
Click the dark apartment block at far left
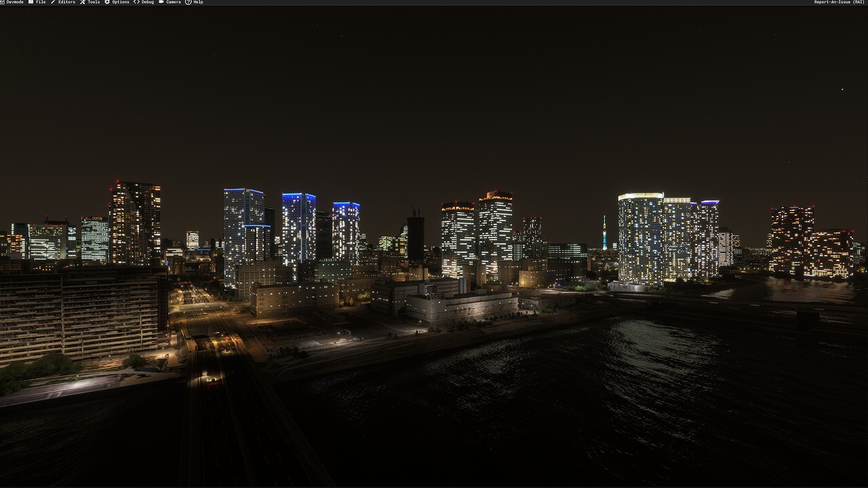tap(81, 312)
